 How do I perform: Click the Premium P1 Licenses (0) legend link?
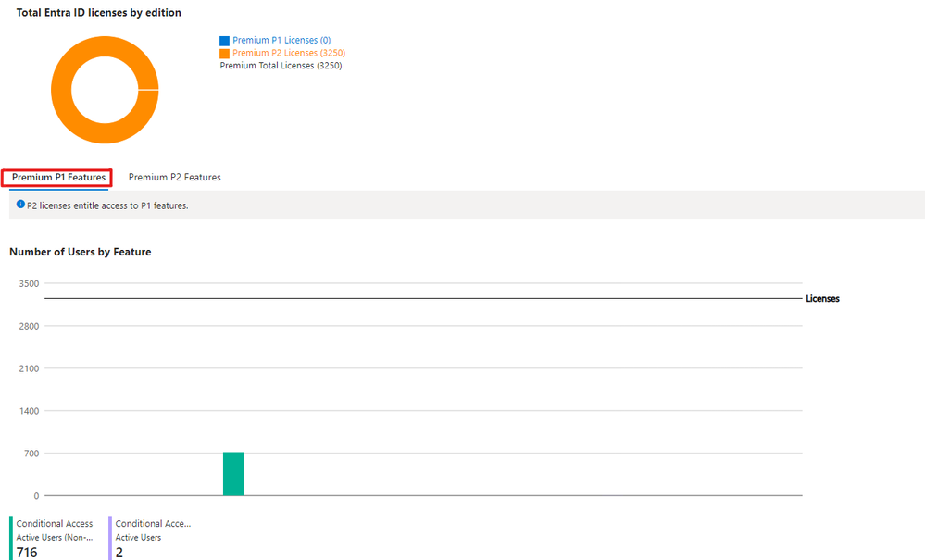281,40
